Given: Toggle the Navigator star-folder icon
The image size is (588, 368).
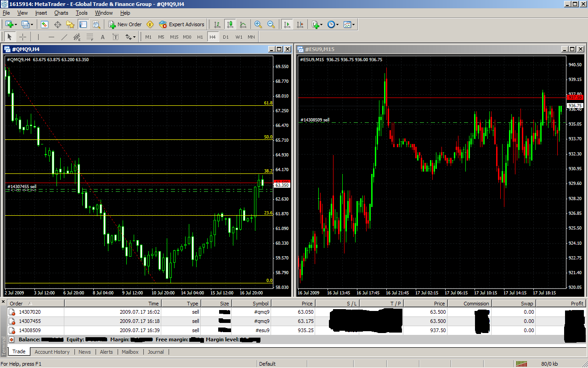Looking at the screenshot, I should [x=70, y=24].
